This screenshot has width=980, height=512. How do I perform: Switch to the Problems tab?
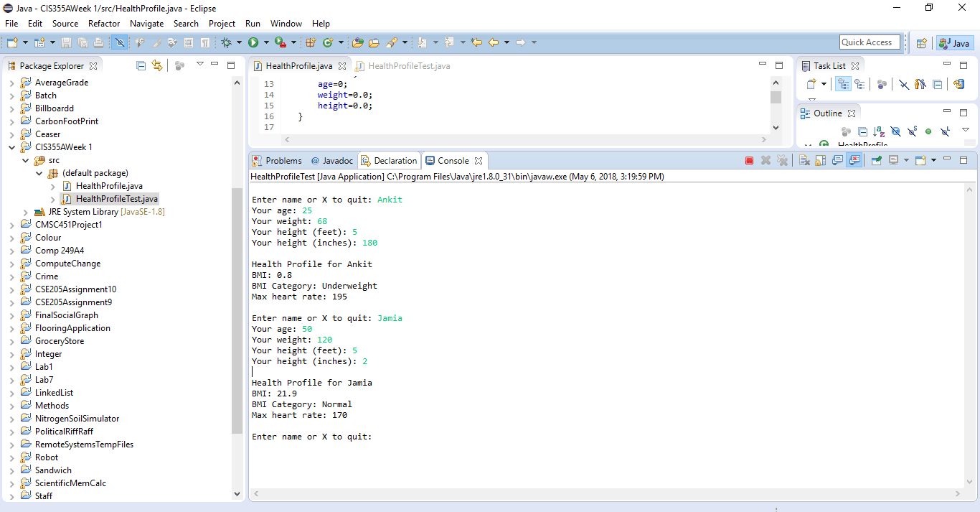click(x=277, y=160)
